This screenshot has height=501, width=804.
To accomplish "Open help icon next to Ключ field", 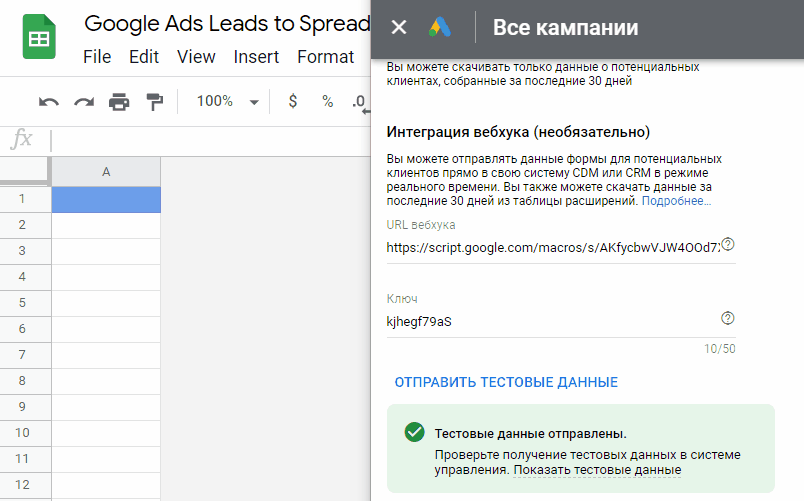I will [x=728, y=318].
